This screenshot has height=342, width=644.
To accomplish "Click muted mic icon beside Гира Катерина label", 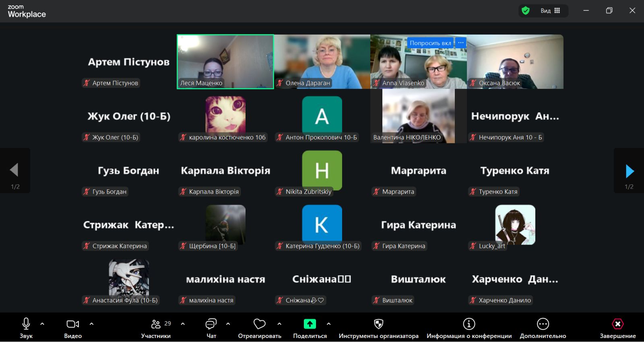I will click(376, 246).
